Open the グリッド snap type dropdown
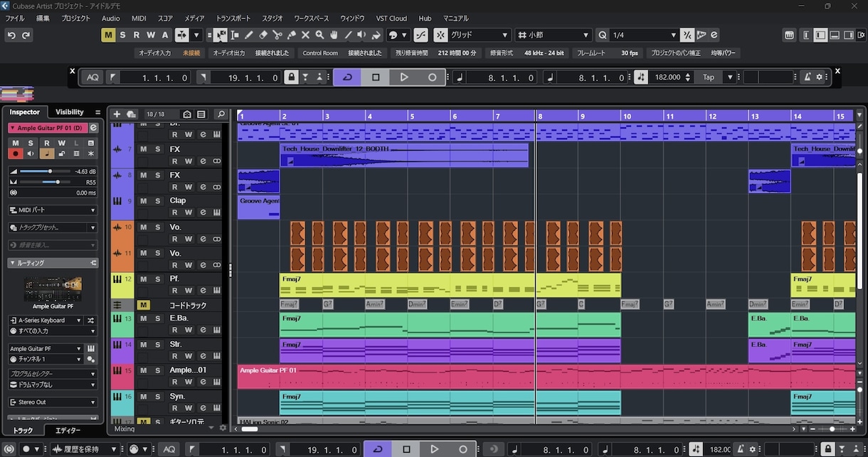 click(480, 35)
